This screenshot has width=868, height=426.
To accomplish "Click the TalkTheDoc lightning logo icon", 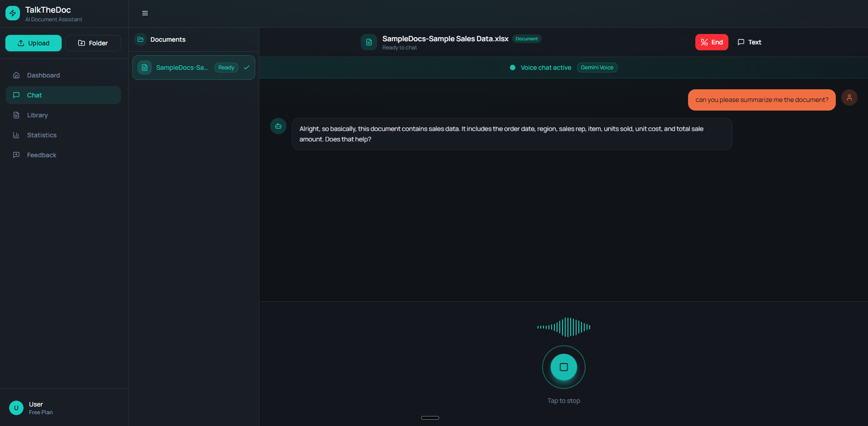I will pos(12,13).
